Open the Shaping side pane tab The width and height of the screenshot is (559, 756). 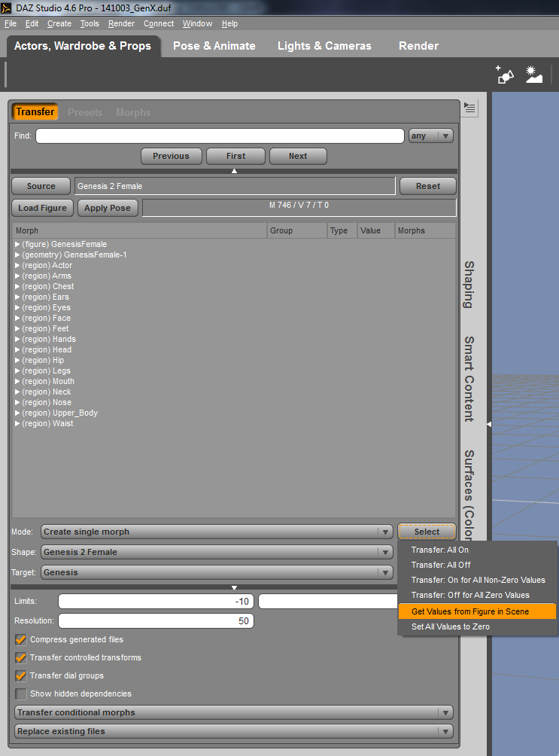(469, 285)
